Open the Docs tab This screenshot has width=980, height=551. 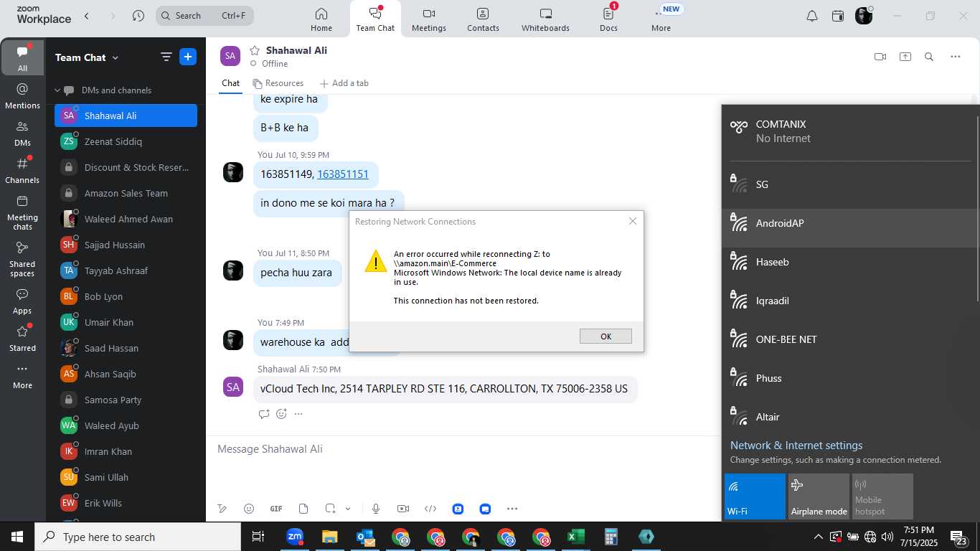pyautogui.click(x=608, y=19)
